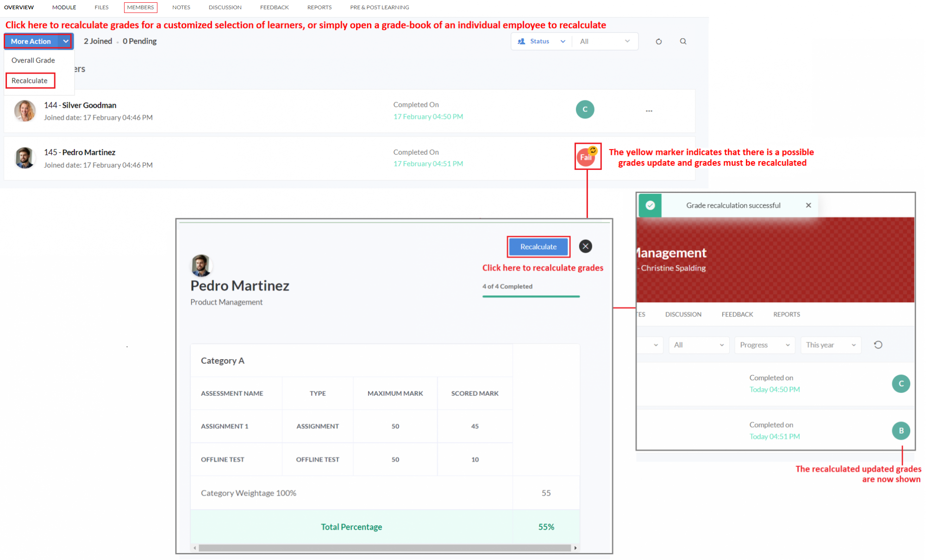Open Silver Goodman's profile photo
This screenshot has height=560, width=926.
[25, 111]
